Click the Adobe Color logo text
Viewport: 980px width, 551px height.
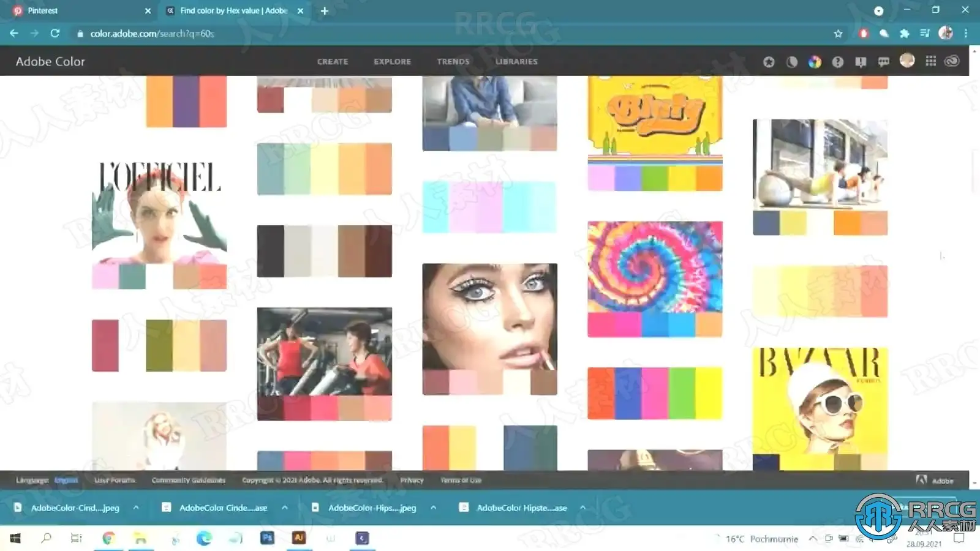pos(50,61)
